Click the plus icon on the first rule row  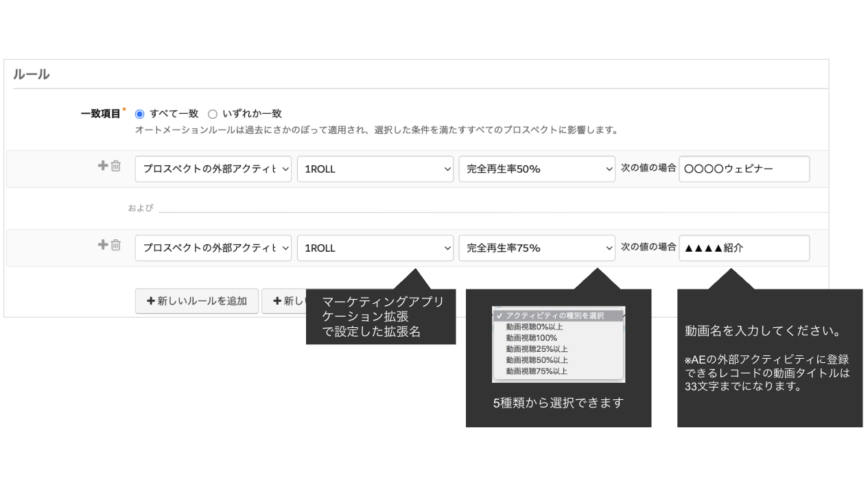[102, 167]
